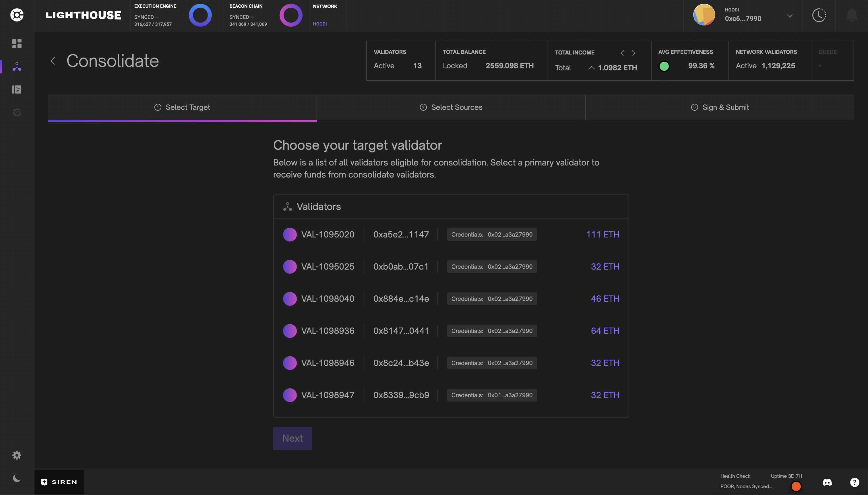Viewport: 868px width, 495px height.
Task: Go back using arrow beside Consolidate
Action: (x=53, y=61)
